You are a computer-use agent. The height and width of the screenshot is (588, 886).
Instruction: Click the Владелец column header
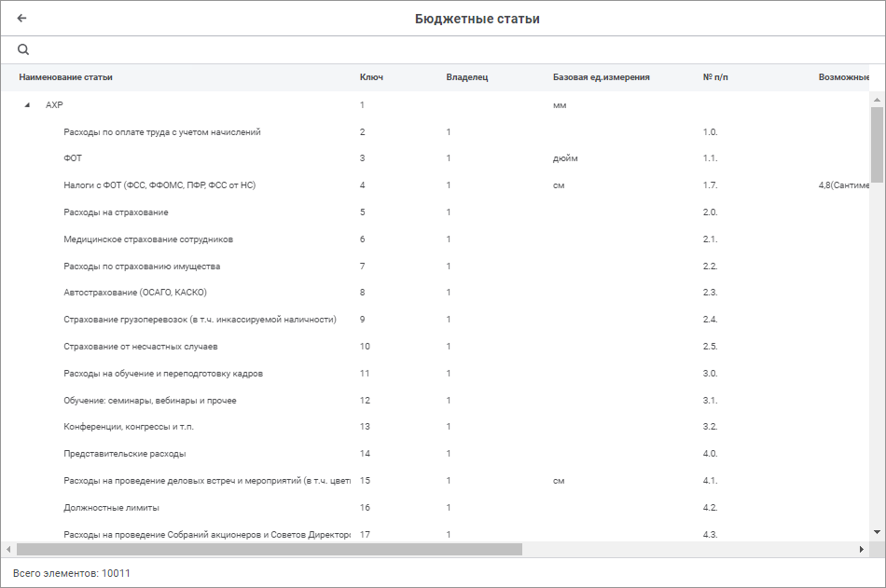point(467,77)
